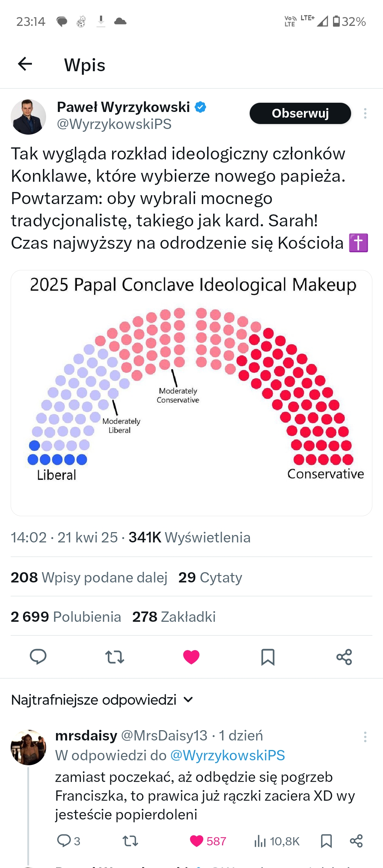The width and height of the screenshot is (383, 868).
Task: Click the Obserwuj follow button
Action: pos(300,113)
